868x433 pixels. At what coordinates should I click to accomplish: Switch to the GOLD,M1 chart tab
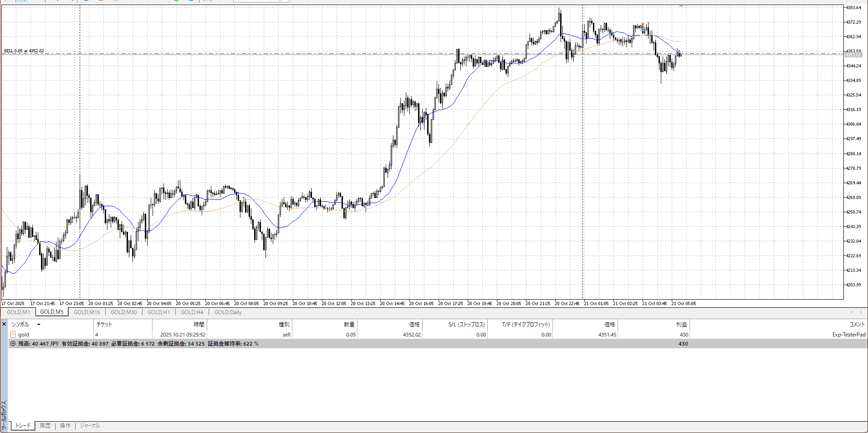(x=18, y=312)
